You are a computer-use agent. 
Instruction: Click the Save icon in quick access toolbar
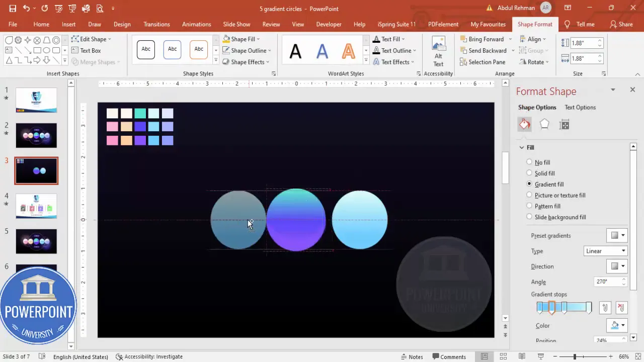click(x=13, y=9)
